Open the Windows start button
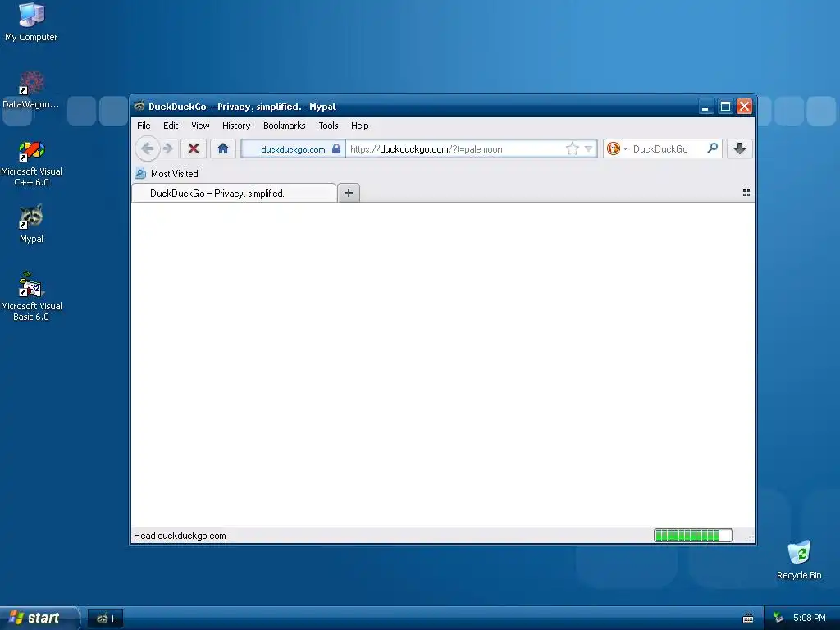Screen dimensions: 840x630 pos(39,618)
